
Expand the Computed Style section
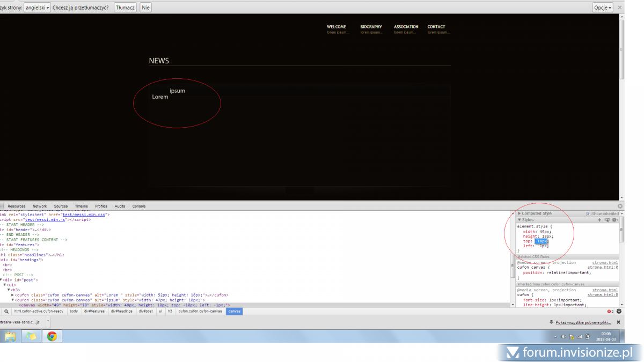point(519,213)
